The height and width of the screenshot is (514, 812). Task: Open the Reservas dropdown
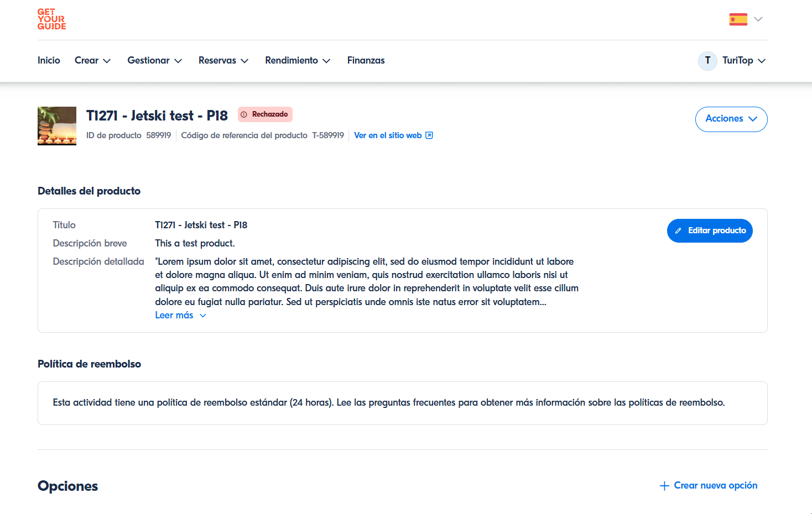223,61
